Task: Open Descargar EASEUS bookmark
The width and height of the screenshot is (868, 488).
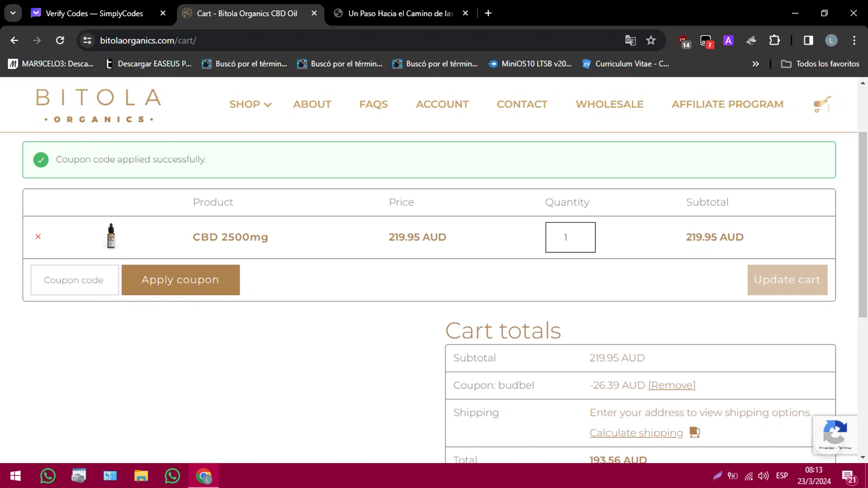Action: [x=148, y=64]
